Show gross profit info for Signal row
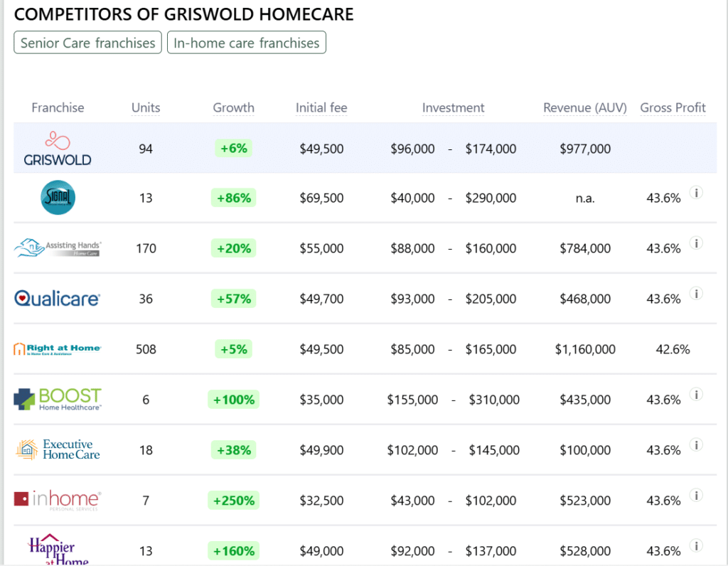This screenshot has width=728, height=566. pyautogui.click(x=696, y=192)
